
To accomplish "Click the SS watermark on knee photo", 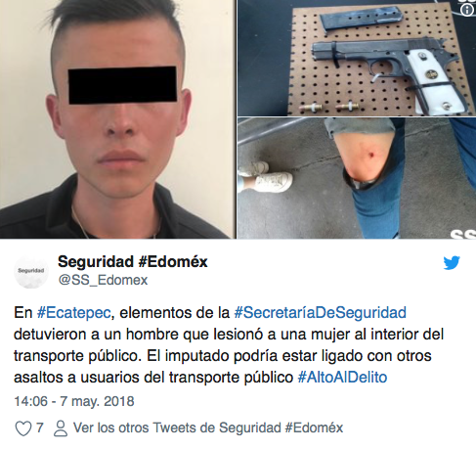I will tap(463, 234).
